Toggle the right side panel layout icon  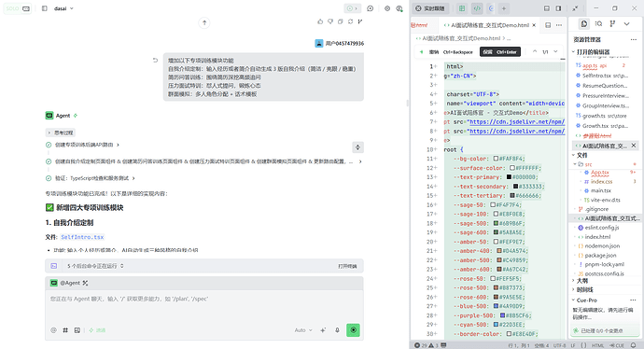pyautogui.click(x=558, y=8)
